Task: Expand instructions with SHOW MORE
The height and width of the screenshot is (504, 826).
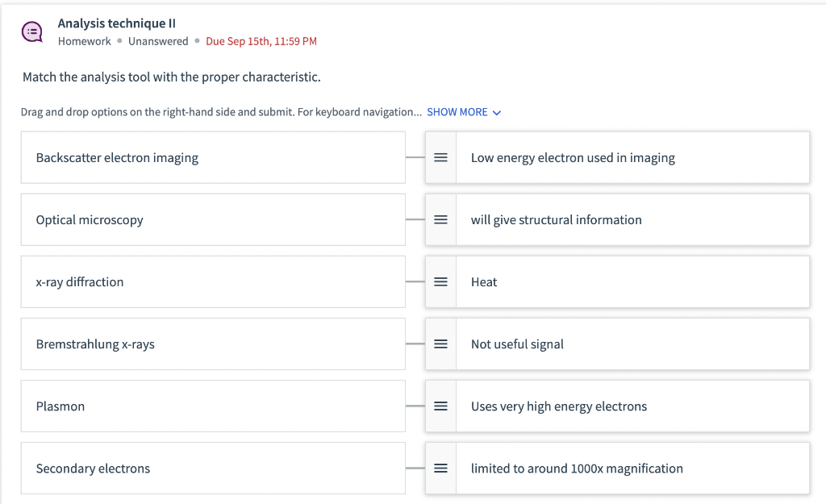Action: click(457, 112)
